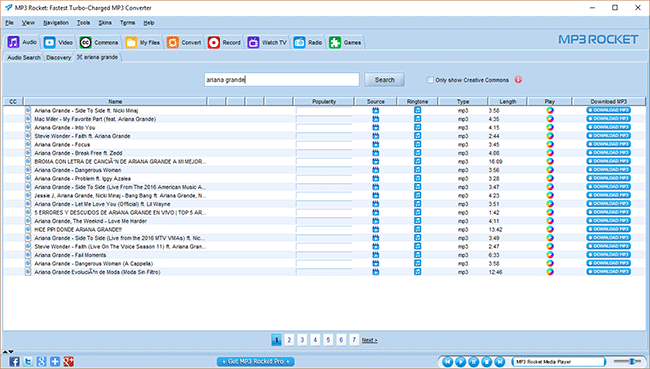Open the Help menu

149,23
